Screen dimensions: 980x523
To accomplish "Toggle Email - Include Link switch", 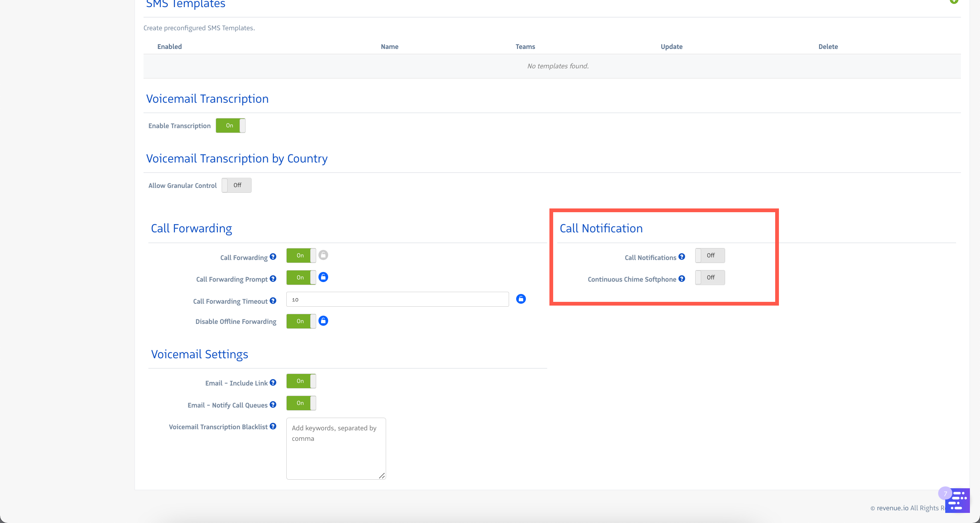I will pos(301,381).
